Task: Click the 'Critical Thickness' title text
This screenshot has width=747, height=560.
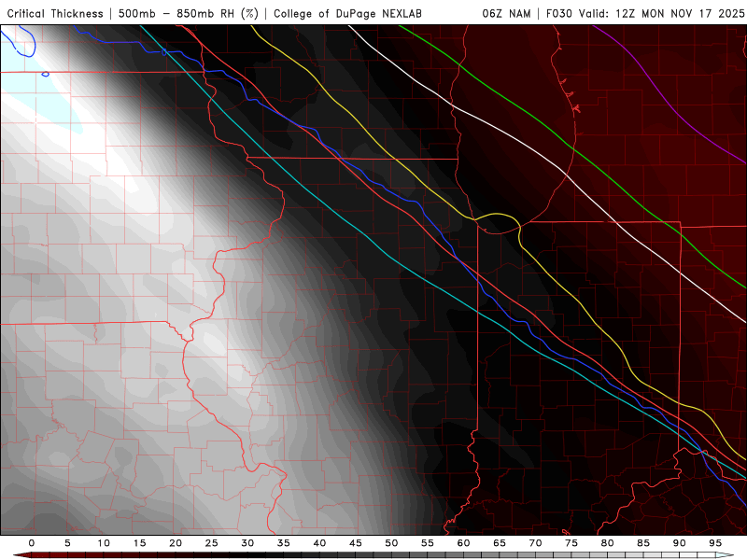Action: [x=55, y=13]
